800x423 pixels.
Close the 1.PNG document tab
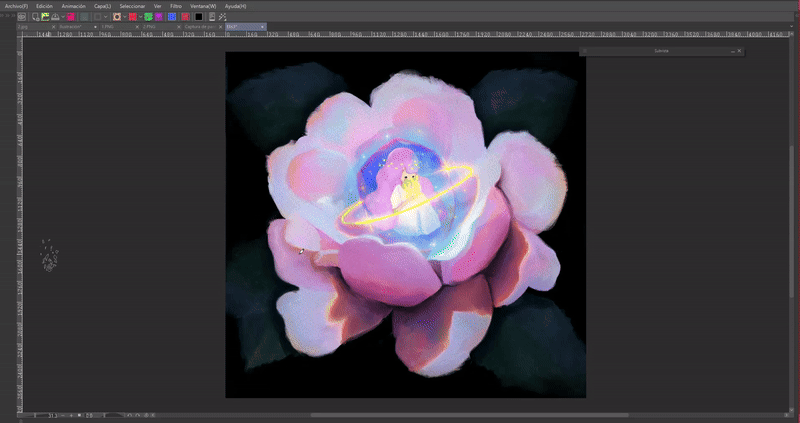tap(137, 27)
